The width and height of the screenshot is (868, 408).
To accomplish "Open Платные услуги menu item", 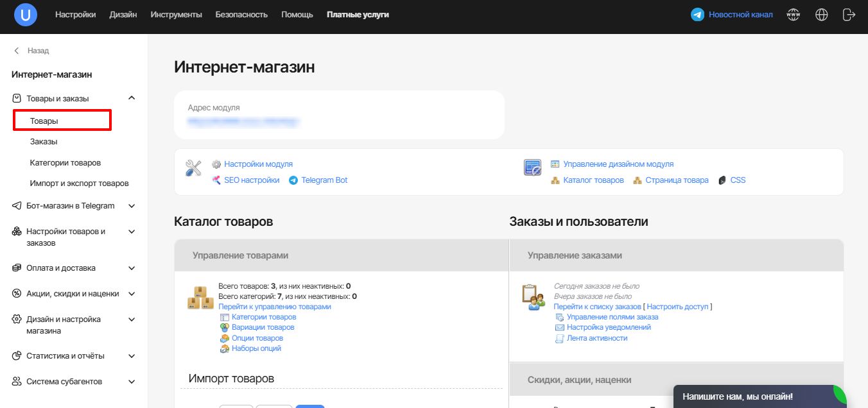I will point(358,15).
